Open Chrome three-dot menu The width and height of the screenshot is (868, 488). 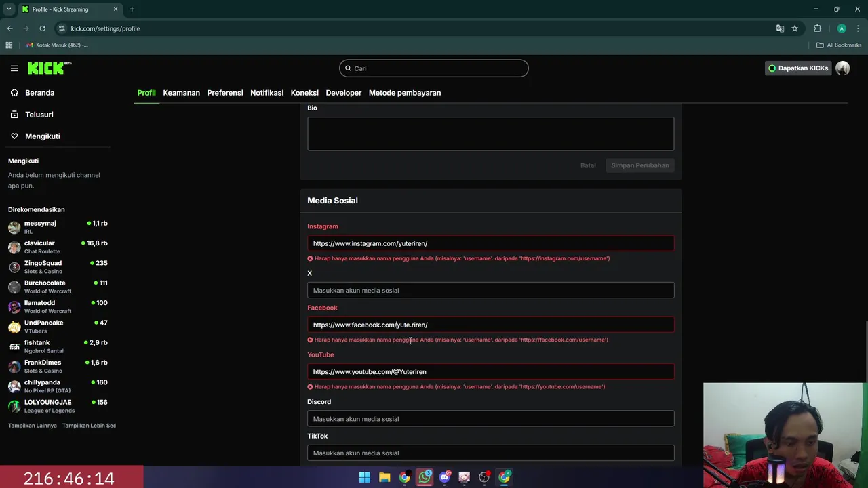[x=859, y=28]
